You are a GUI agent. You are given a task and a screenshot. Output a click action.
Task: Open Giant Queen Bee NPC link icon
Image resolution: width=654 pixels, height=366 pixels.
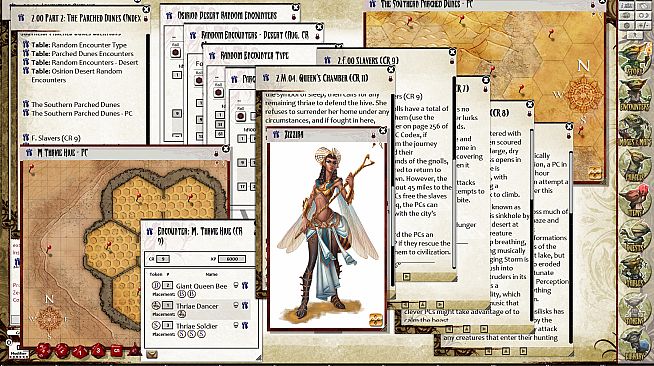[246, 286]
